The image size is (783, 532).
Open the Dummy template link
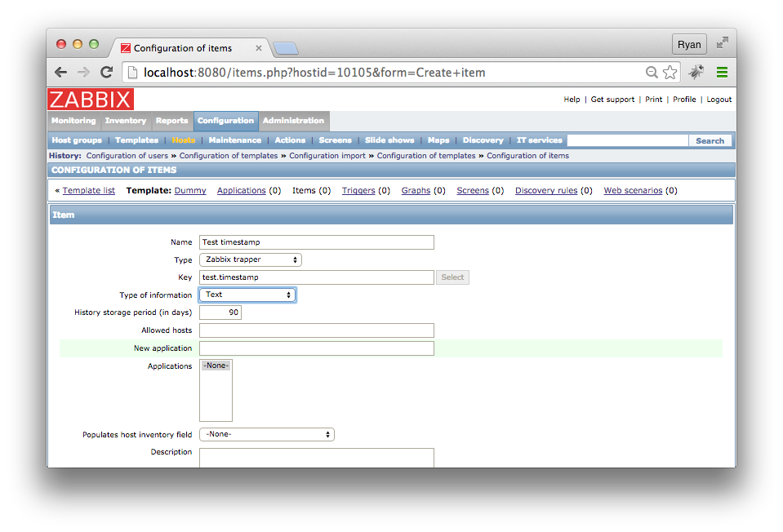[190, 191]
